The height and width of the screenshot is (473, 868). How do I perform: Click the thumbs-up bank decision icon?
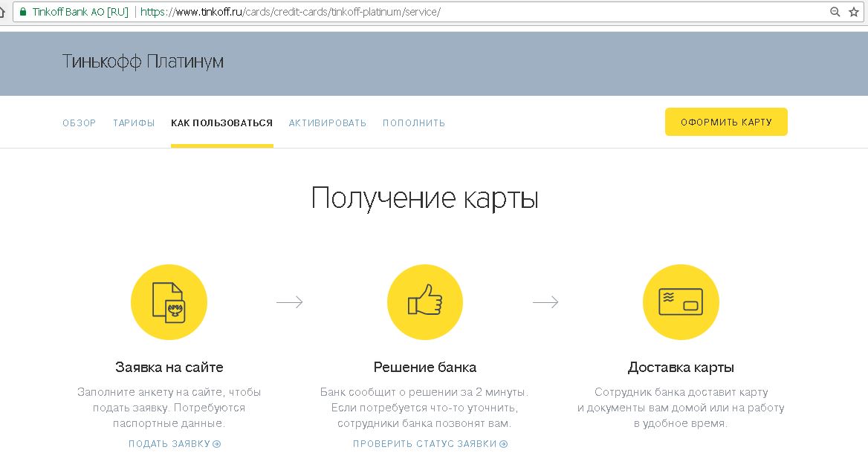(x=424, y=302)
